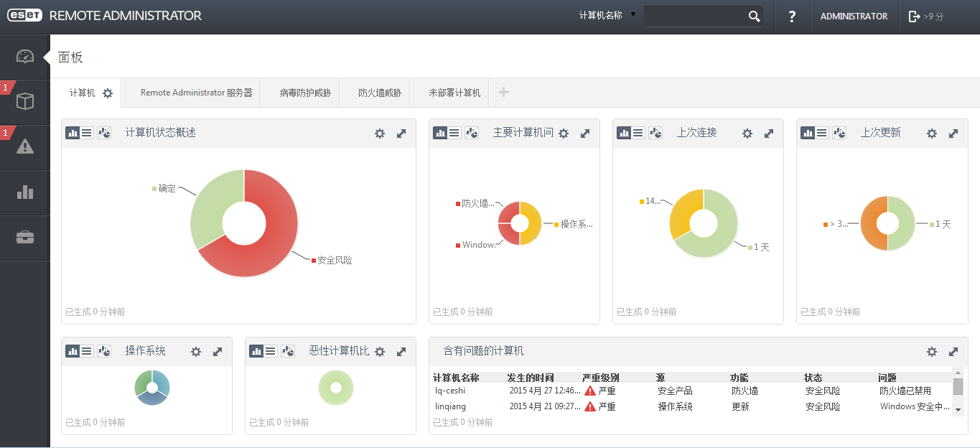Open the reports bar chart sidebar icon
This screenshot has height=448, width=980.
pyautogui.click(x=25, y=192)
